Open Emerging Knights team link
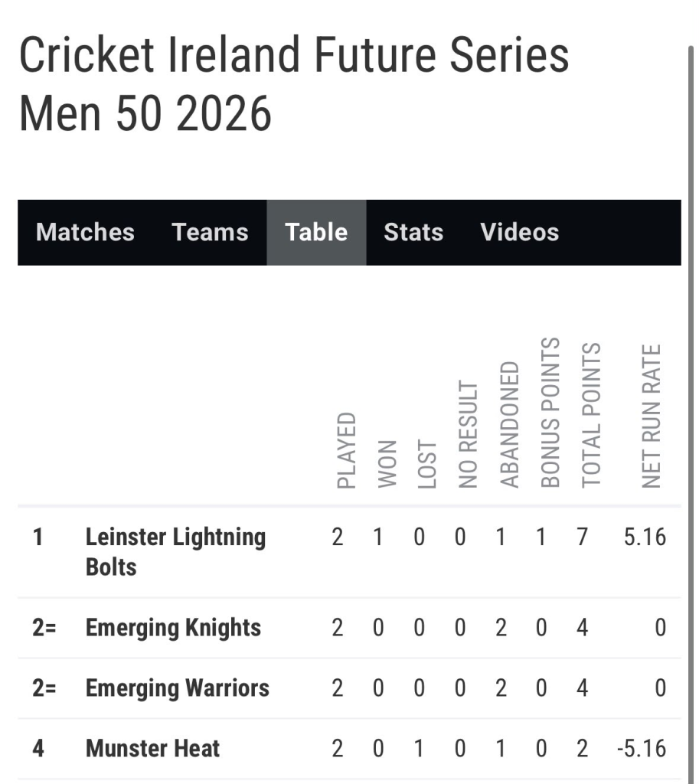 click(x=173, y=628)
